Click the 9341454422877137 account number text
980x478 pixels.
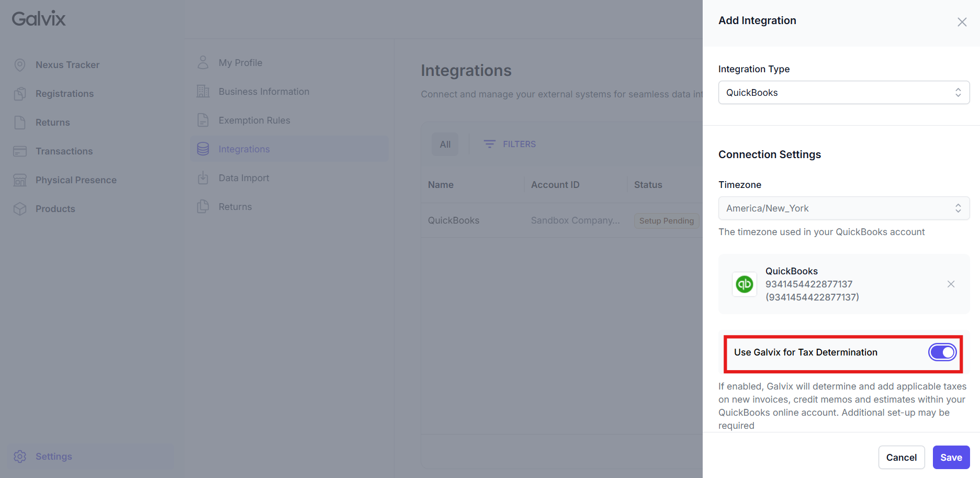pos(809,284)
